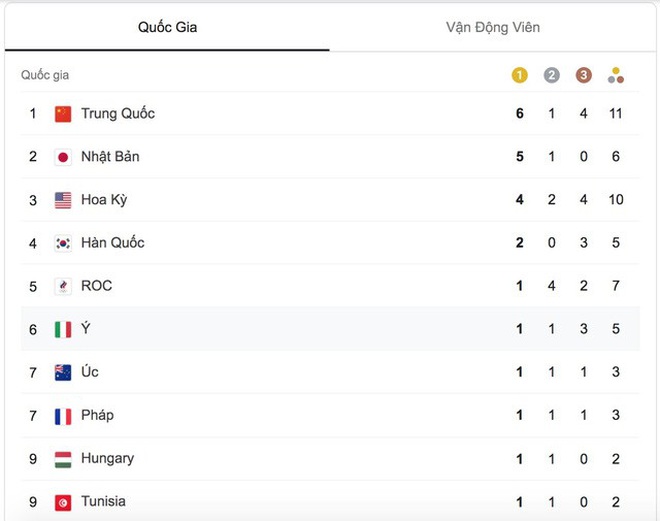This screenshot has width=660, height=521.
Task: Click the bronze medal column icon
Action: (x=583, y=75)
